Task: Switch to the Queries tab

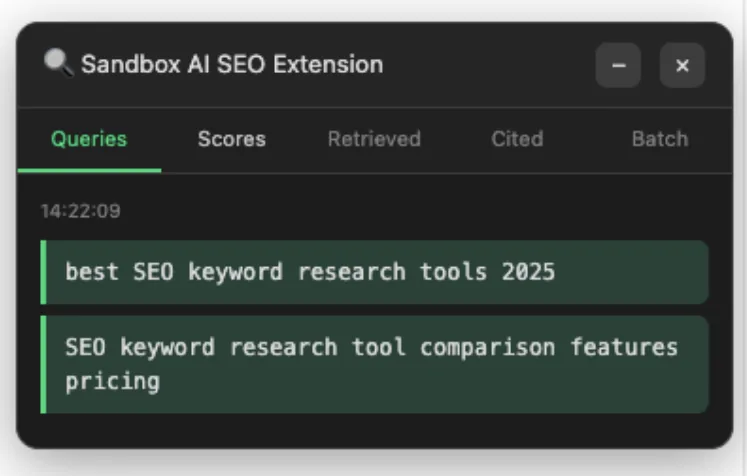Action: click(x=89, y=139)
